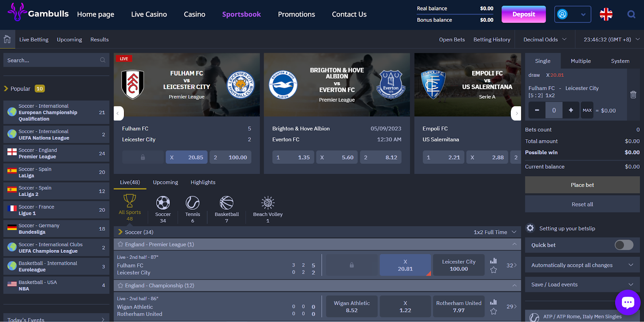Open Live Casino in main menu
The height and width of the screenshot is (322, 644).
click(149, 14)
